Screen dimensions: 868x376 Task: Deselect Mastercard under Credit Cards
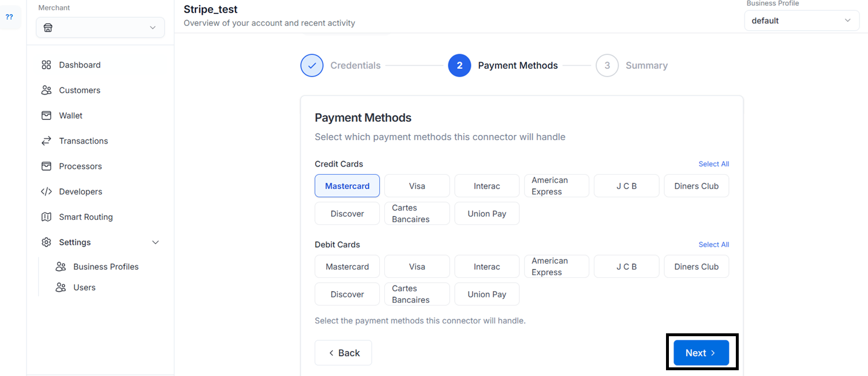(347, 186)
